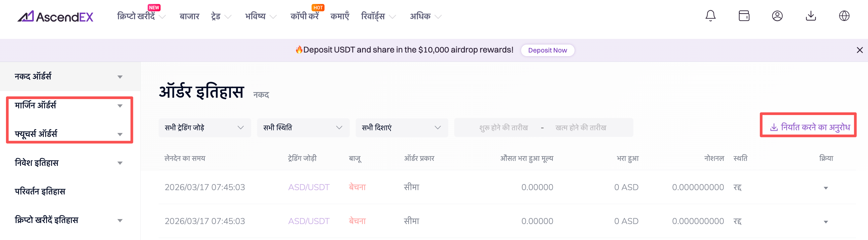Click the Deposit Now button
The width and height of the screenshot is (868, 240).
[547, 50]
